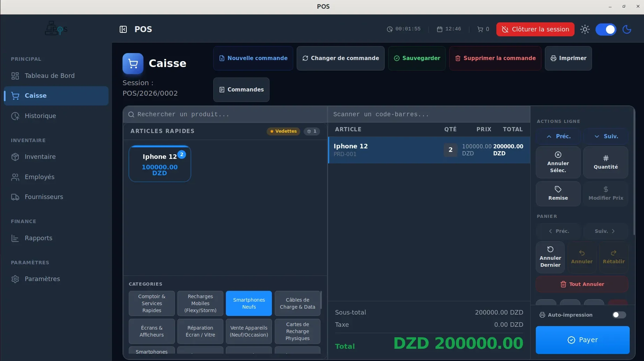This screenshot has width=644, height=361.
Task: Add Iphone 12 quick article card
Action: pyautogui.click(x=160, y=164)
